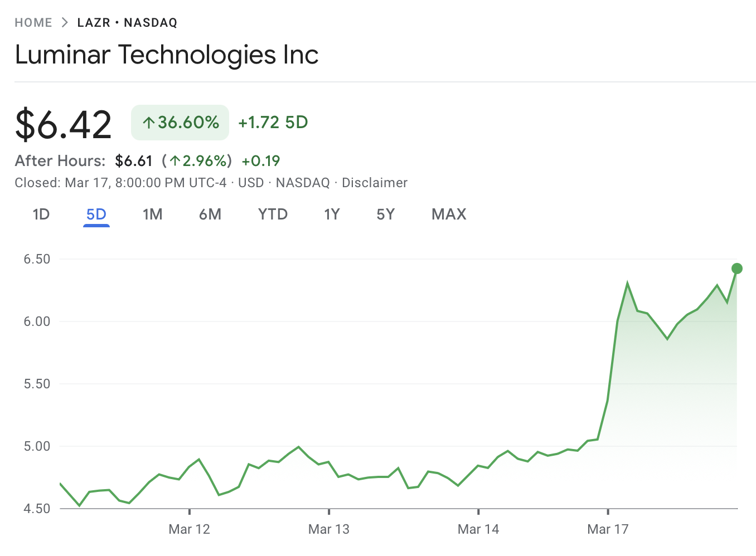Open the Disclaimer link
This screenshot has height=556, width=756.
375,183
